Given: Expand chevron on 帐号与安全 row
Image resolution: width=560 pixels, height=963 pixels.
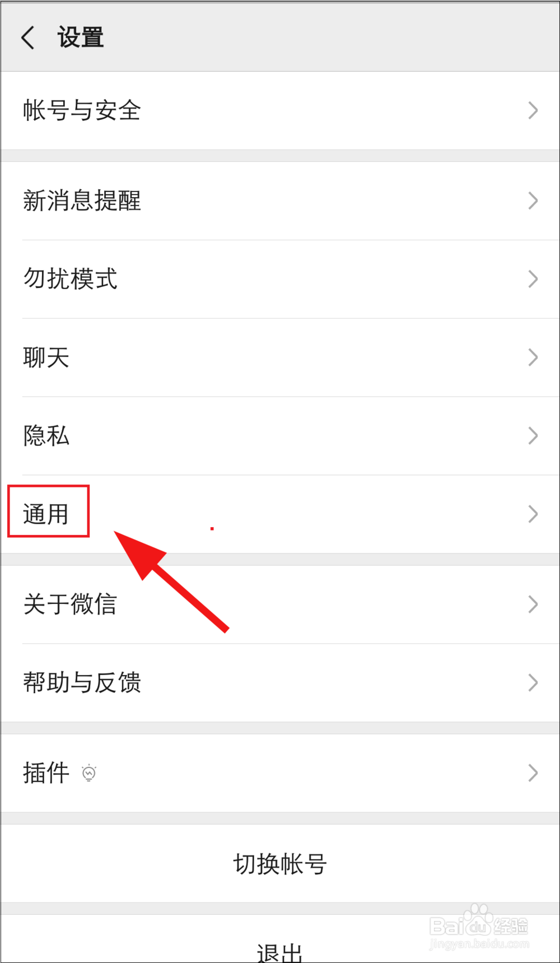Looking at the screenshot, I should tap(533, 110).
